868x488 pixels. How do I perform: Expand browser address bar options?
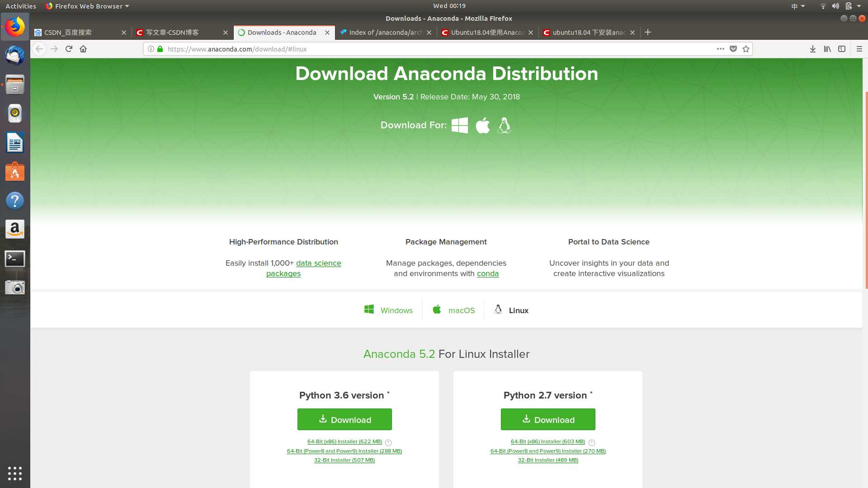(x=720, y=48)
